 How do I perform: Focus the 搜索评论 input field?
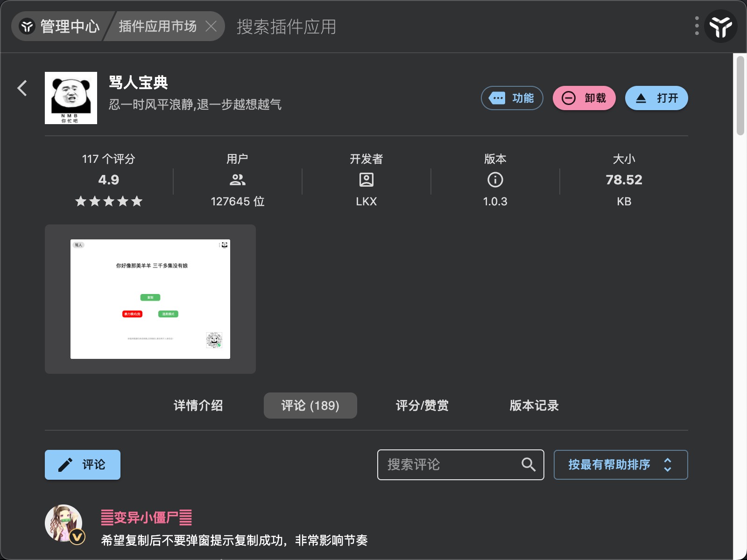460,465
